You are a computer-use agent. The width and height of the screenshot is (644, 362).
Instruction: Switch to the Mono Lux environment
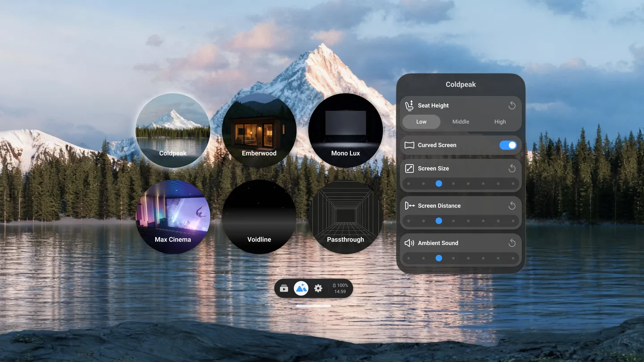(345, 130)
